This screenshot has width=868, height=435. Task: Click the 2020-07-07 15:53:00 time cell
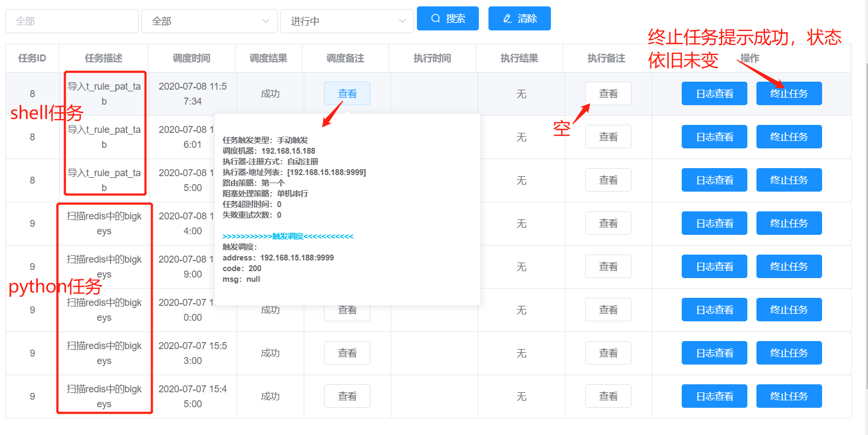193,353
